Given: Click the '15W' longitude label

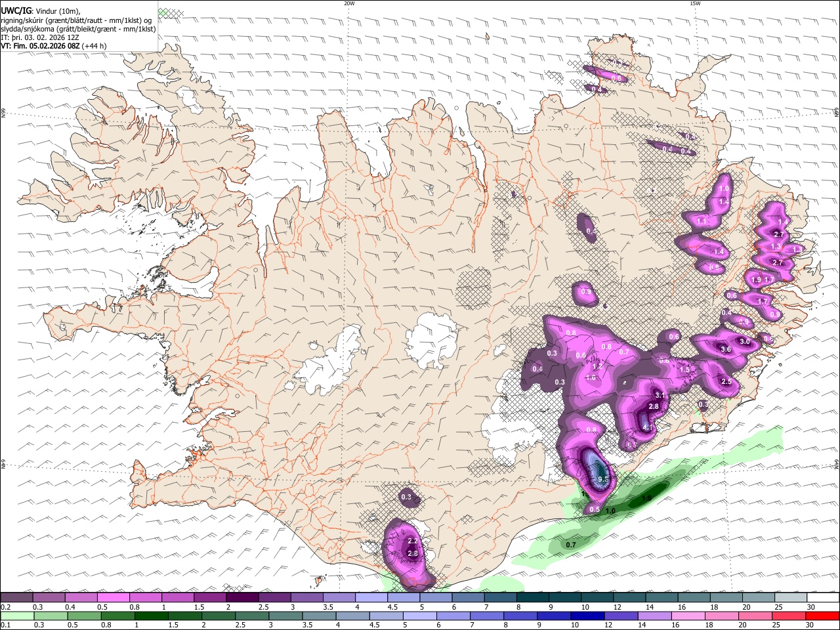Looking at the screenshot, I should pos(695,3).
